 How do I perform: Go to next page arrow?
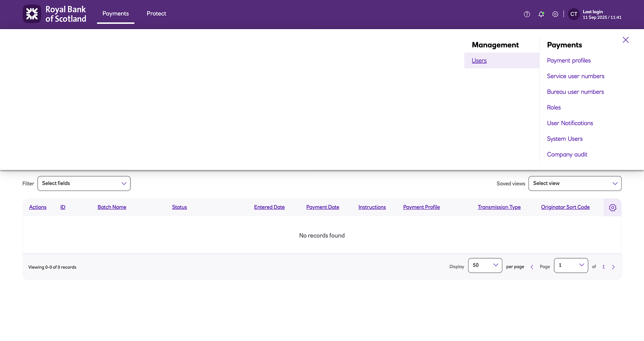coord(613,267)
